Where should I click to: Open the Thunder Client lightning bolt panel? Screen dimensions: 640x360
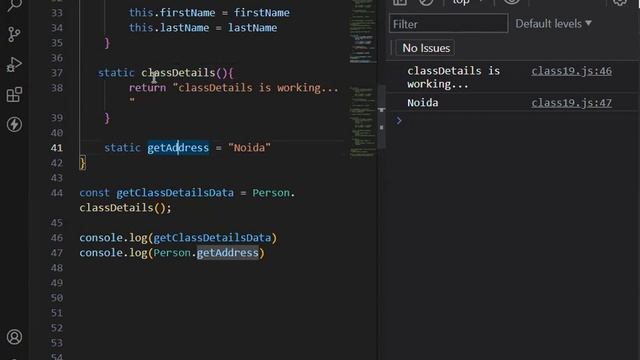(x=14, y=124)
